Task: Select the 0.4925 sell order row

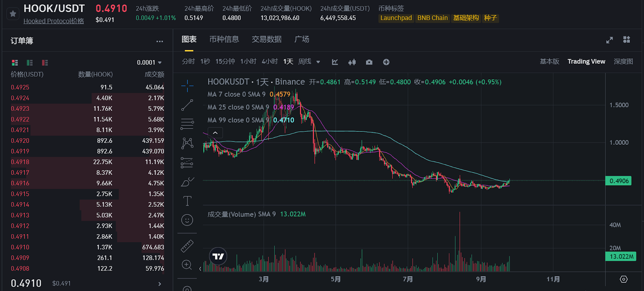Action: [87, 87]
